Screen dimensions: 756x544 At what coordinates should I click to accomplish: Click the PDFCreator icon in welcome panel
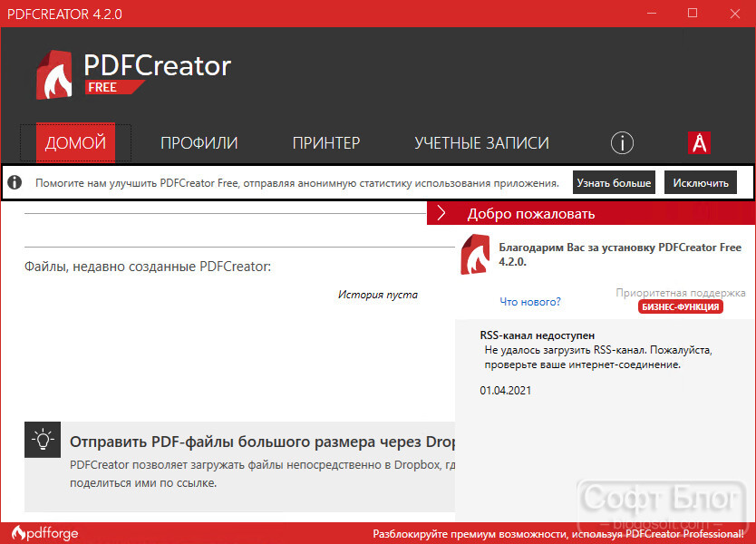(x=475, y=255)
